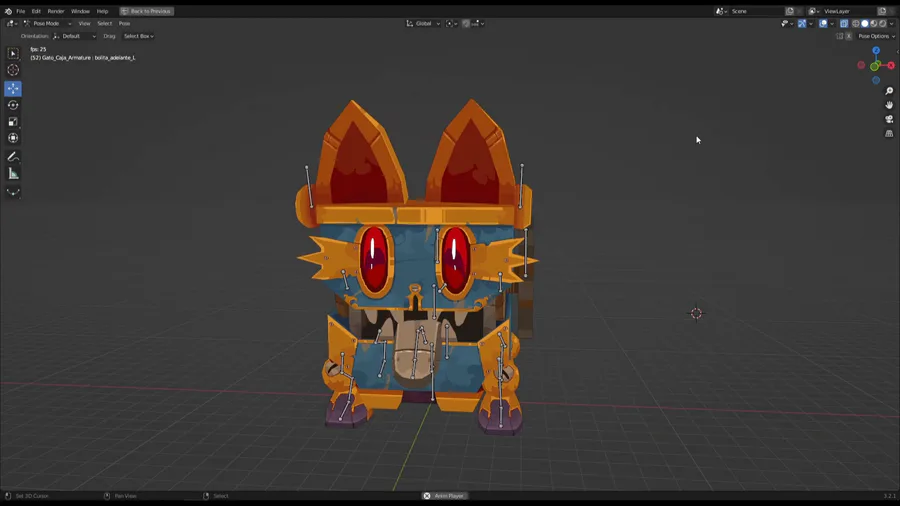Open the Help menu
Image resolution: width=900 pixels, height=506 pixels.
(102, 11)
